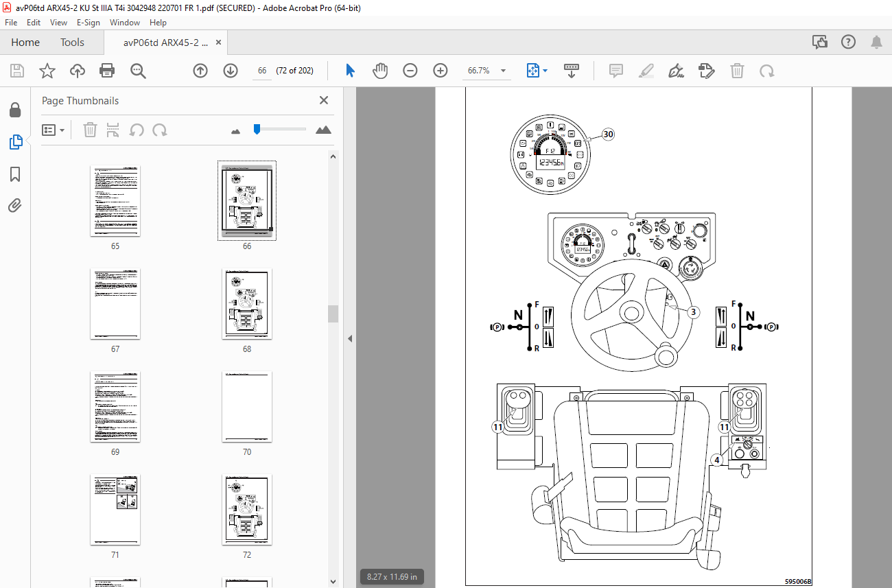Open the find text magnifier tool

(x=138, y=71)
